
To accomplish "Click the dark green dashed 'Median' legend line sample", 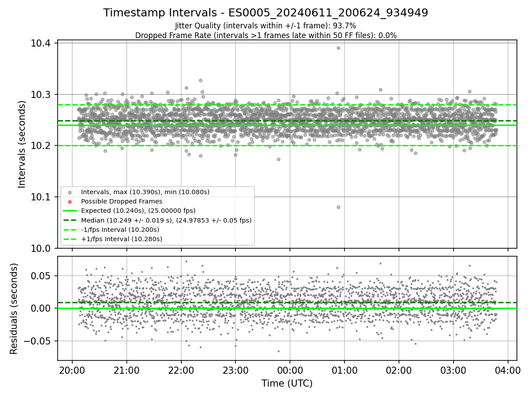I will click(x=69, y=220).
